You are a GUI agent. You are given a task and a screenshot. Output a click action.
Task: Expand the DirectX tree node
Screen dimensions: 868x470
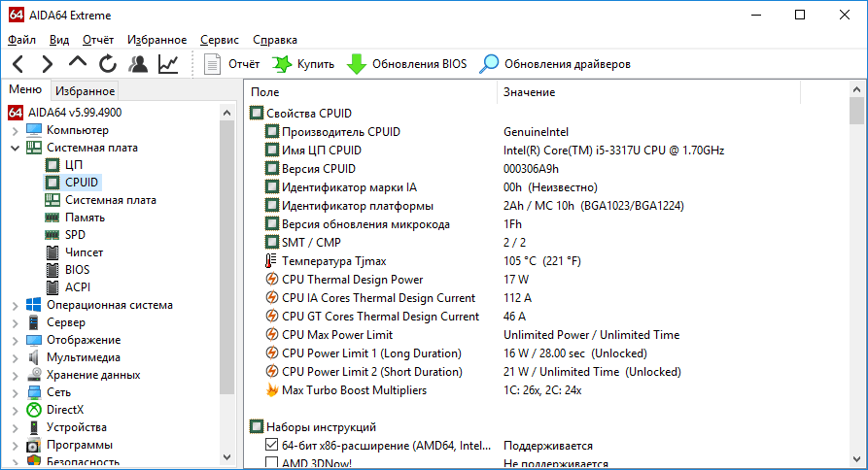15,411
